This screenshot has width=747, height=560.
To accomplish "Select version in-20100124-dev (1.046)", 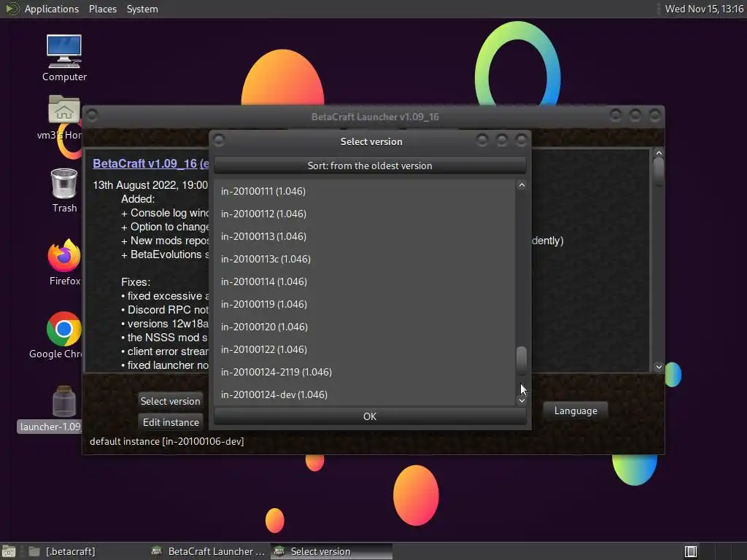I will coord(365,394).
